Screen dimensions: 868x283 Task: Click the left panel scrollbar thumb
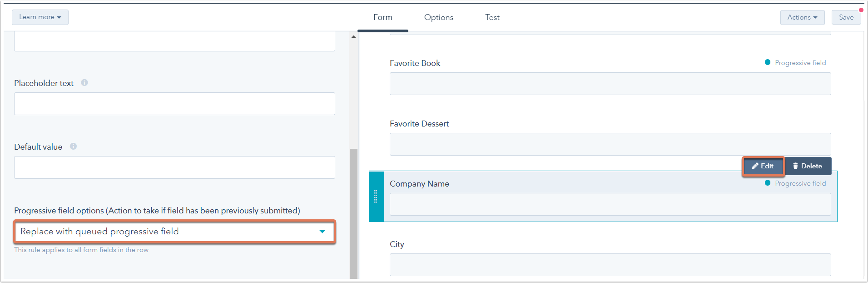tap(353, 213)
